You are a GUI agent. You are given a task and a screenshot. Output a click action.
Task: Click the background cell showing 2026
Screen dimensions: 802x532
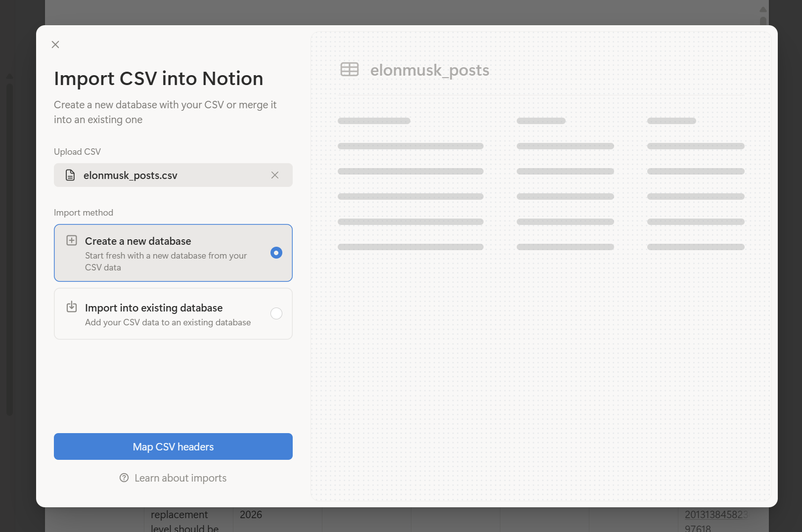click(251, 515)
